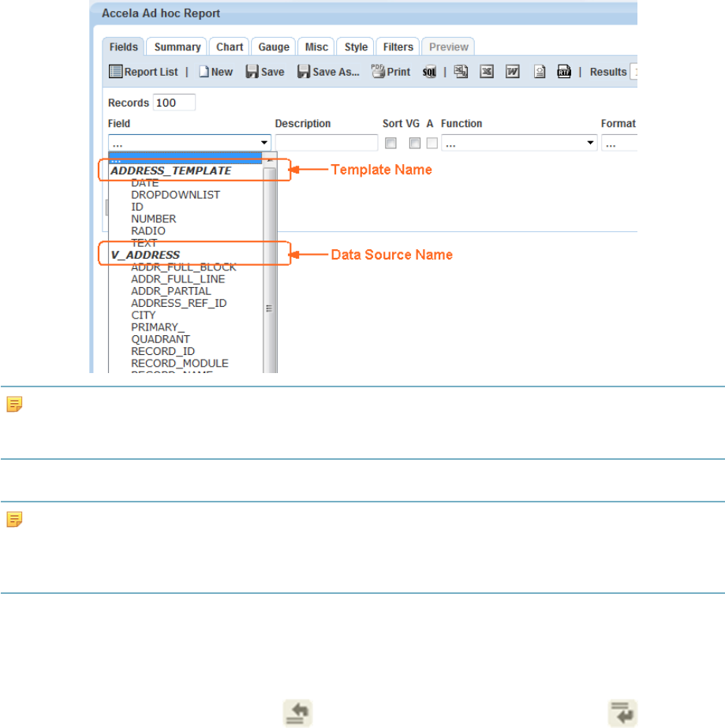
Task: Click the Report List label
Action: point(151,72)
